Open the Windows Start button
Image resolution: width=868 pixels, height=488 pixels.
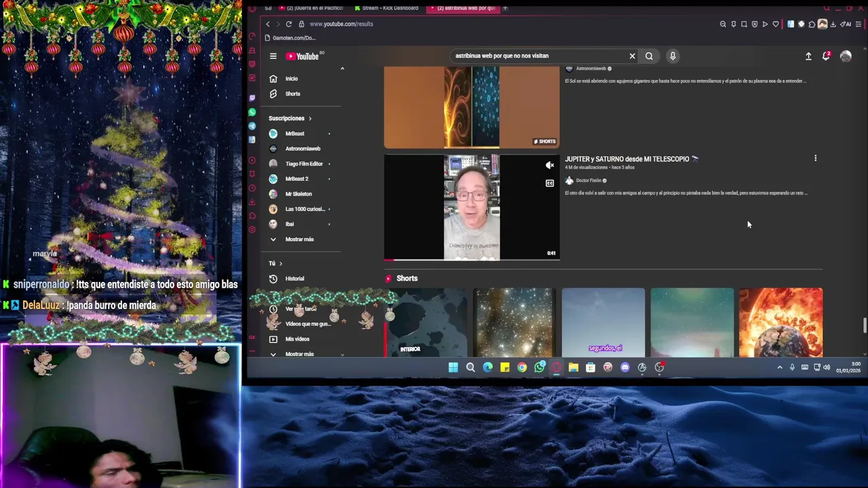pos(453,367)
